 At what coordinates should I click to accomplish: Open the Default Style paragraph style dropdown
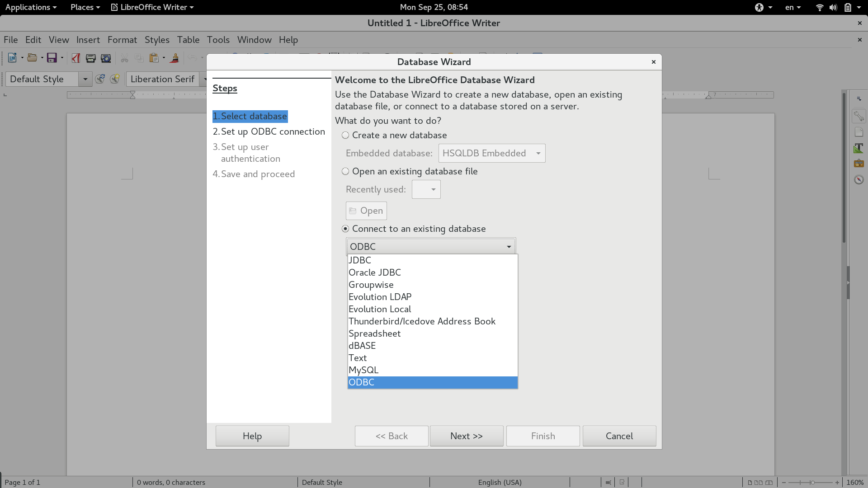point(85,79)
